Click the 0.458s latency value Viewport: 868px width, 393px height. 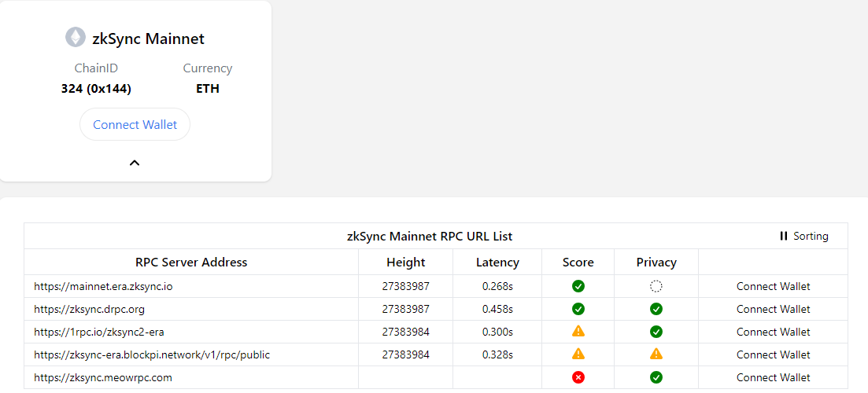[497, 309]
